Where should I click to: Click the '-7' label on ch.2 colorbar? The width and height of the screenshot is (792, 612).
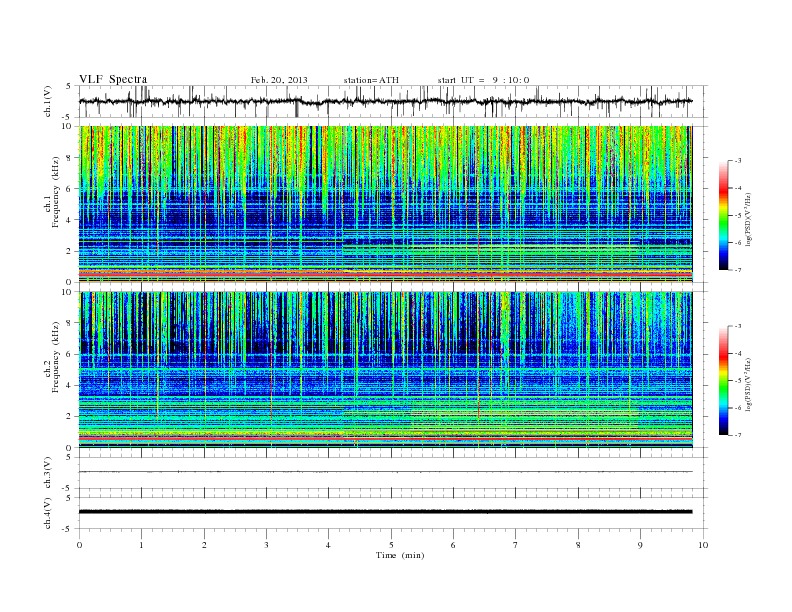[x=737, y=435]
